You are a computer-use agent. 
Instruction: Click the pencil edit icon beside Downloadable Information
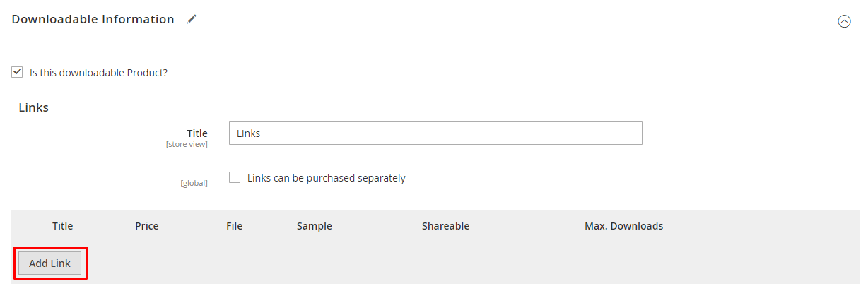[192, 20]
